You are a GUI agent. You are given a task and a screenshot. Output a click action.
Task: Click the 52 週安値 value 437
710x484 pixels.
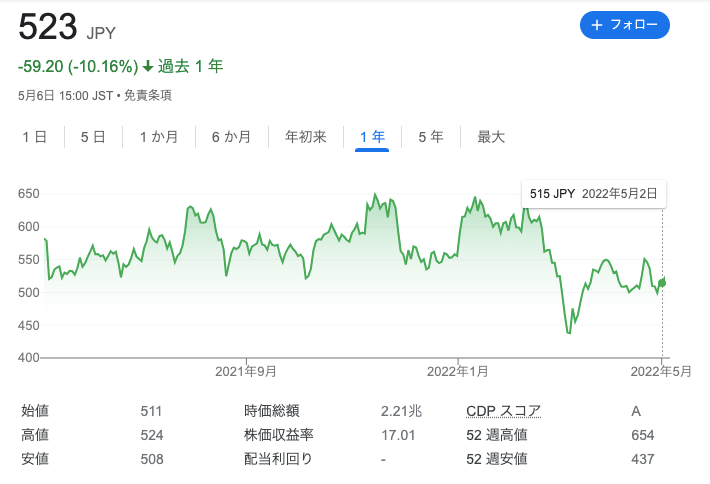point(643,459)
